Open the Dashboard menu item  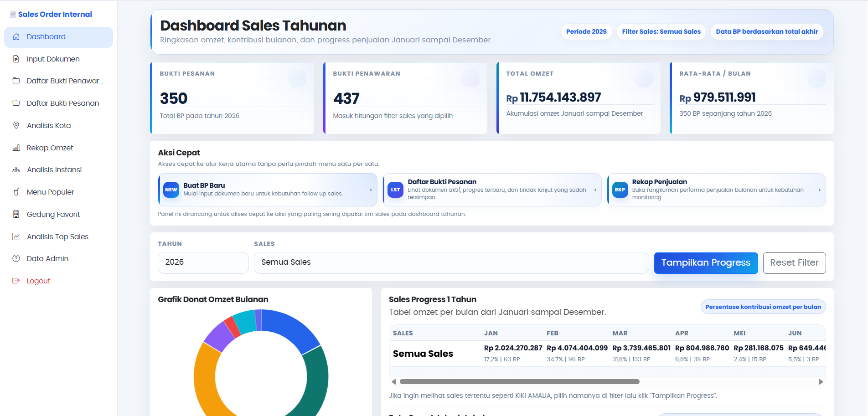point(58,37)
